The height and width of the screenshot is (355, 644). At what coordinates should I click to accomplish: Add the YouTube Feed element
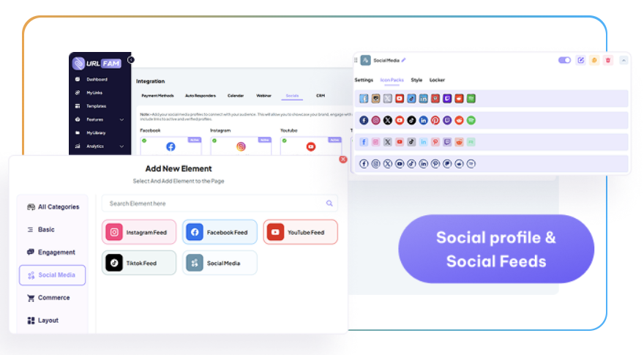pyautogui.click(x=301, y=232)
